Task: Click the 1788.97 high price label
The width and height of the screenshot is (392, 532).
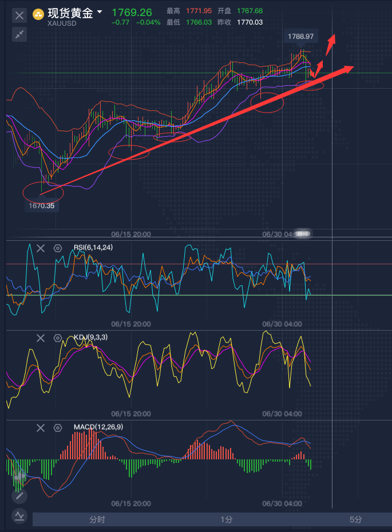Action: pos(301,36)
